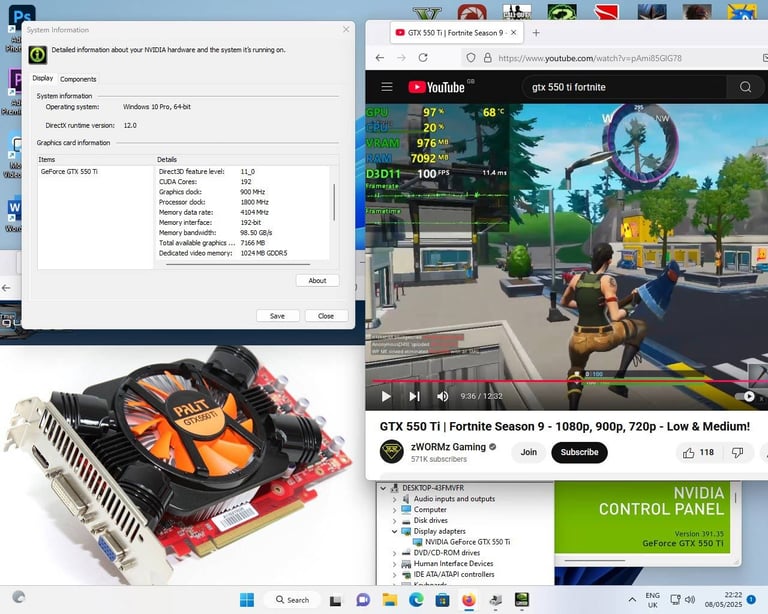Click the taskbar Search box
Screen dimensions: 768x614
point(292,600)
